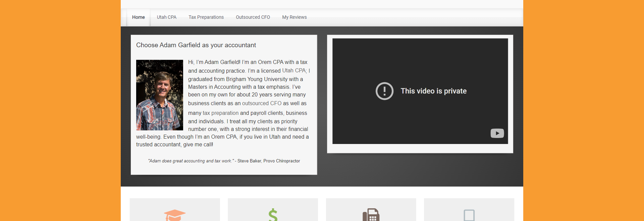
Task: Click the graduation cap icon card
Action: pos(175,210)
